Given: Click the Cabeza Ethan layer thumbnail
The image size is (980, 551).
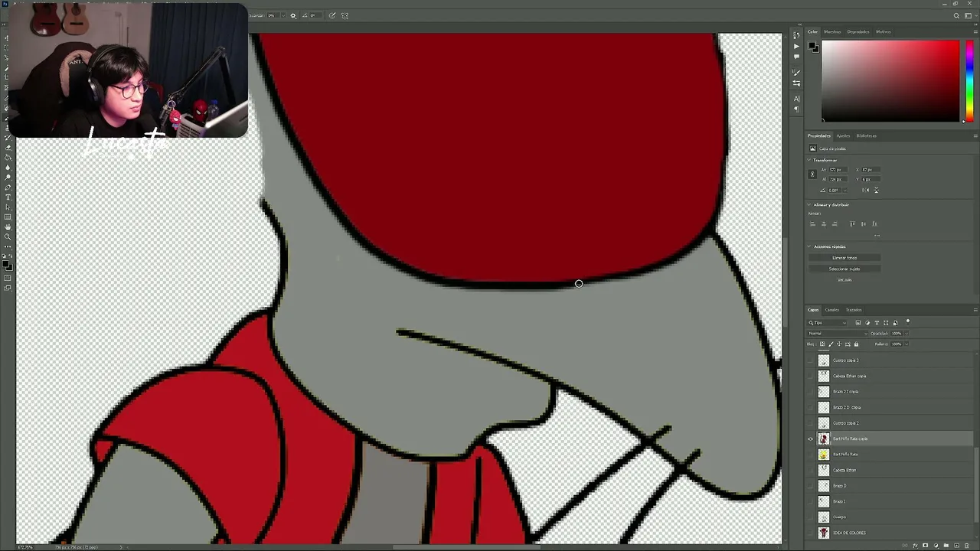Looking at the screenshot, I should pyautogui.click(x=824, y=470).
